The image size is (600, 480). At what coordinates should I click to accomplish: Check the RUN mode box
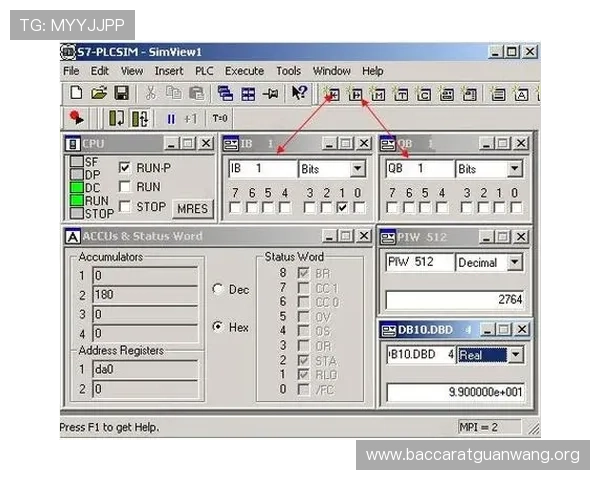(x=125, y=187)
